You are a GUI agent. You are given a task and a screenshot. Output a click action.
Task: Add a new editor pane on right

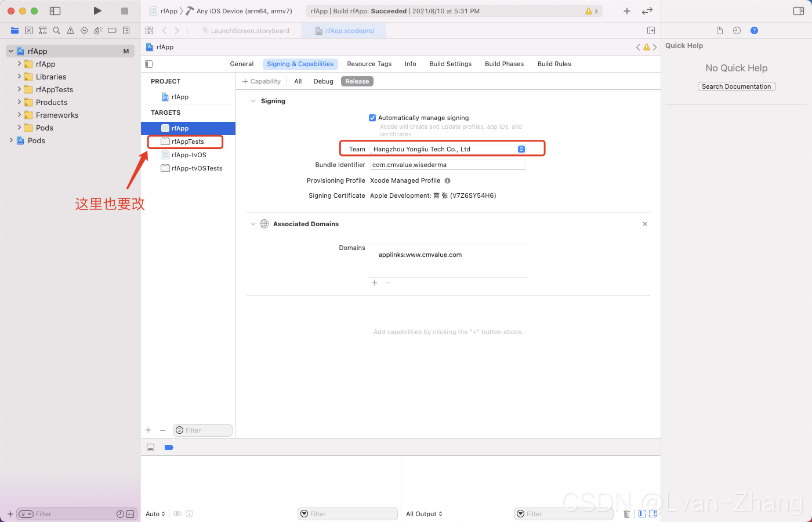[651, 30]
